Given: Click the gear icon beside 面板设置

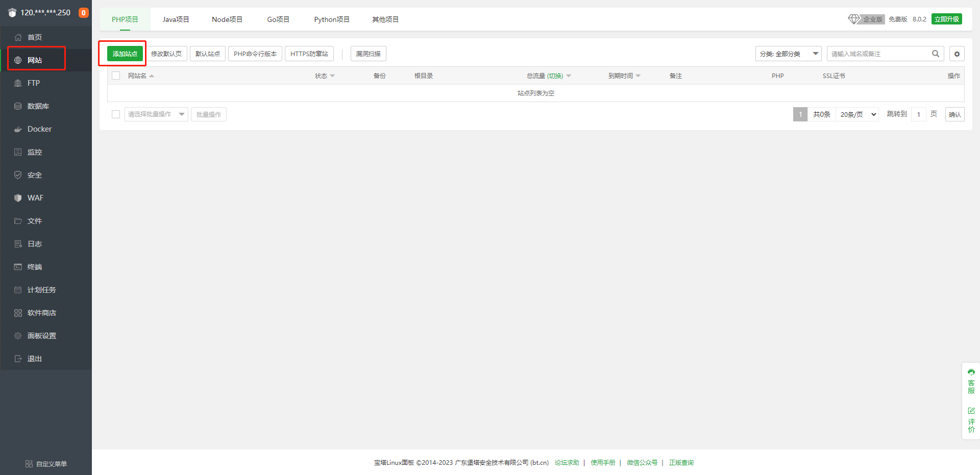Looking at the screenshot, I should pyautogui.click(x=18, y=336).
